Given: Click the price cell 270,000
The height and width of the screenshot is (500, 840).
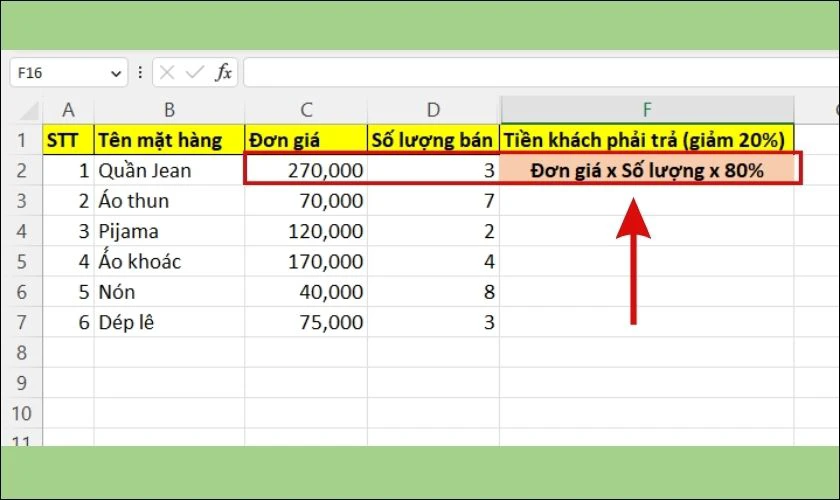Looking at the screenshot, I should click(x=306, y=170).
